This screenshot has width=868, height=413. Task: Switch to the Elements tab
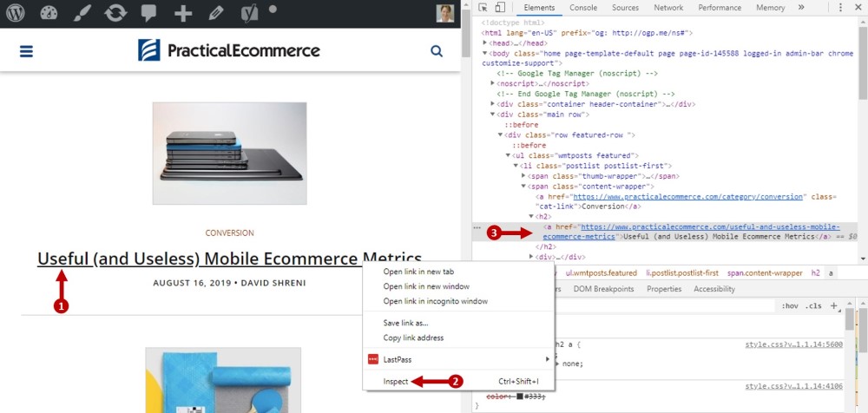pos(539,8)
